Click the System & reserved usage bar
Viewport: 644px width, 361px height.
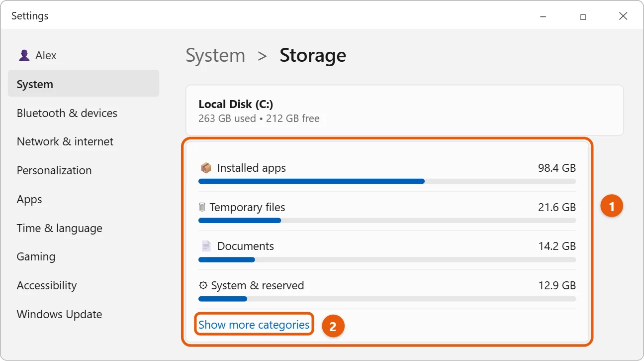pos(387,299)
